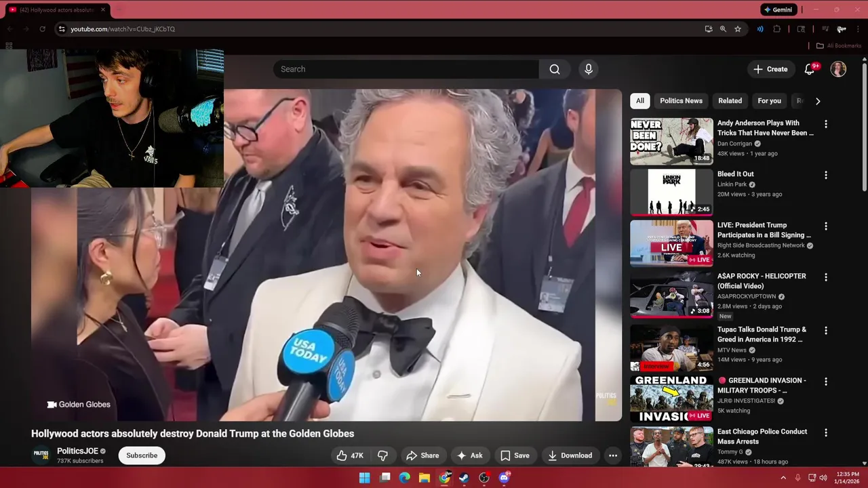The width and height of the screenshot is (868, 488).
Task: Subscribe to PoliticsJOE channel
Action: [x=142, y=455]
